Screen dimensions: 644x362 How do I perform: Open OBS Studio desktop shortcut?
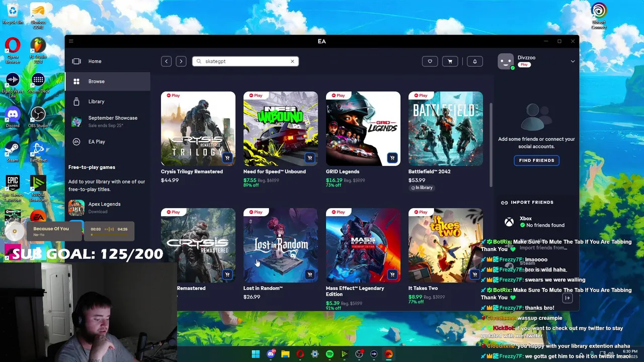click(38, 118)
